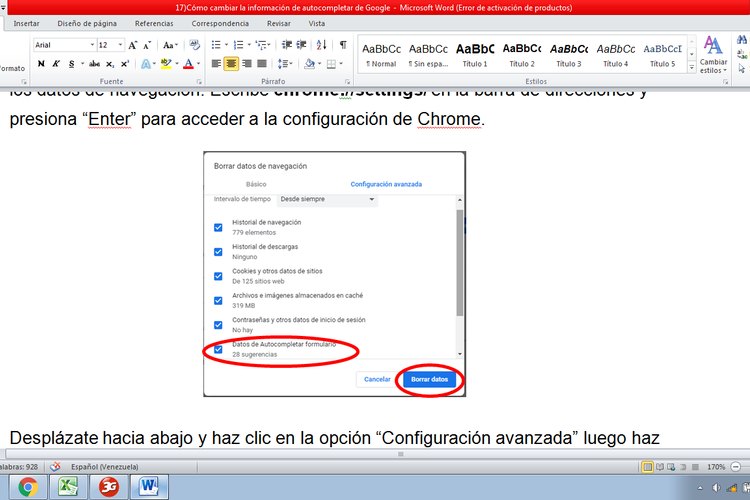Click the borders grid icon

click(331, 64)
